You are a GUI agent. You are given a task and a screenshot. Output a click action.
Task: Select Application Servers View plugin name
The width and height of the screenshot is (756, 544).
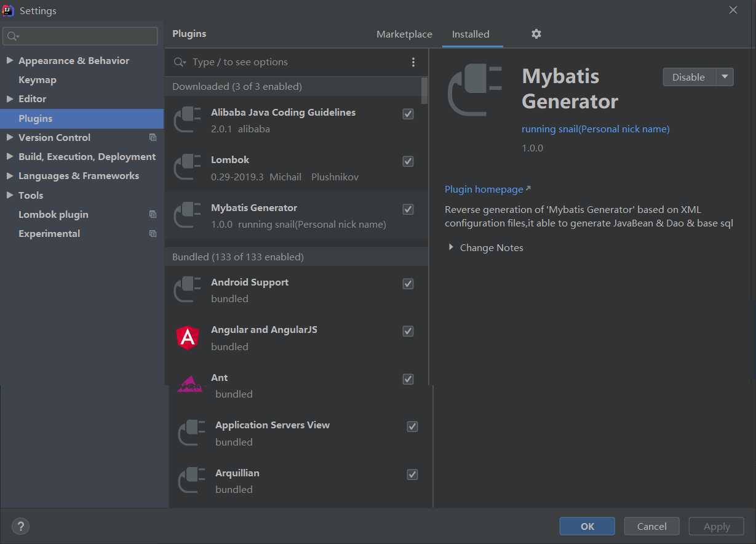[x=273, y=425]
